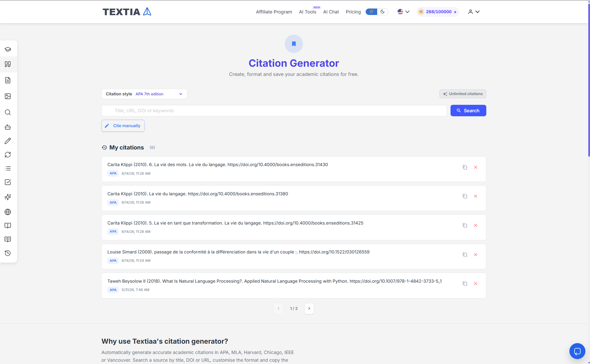Open the globe translation icon in sidebar

coord(8,212)
